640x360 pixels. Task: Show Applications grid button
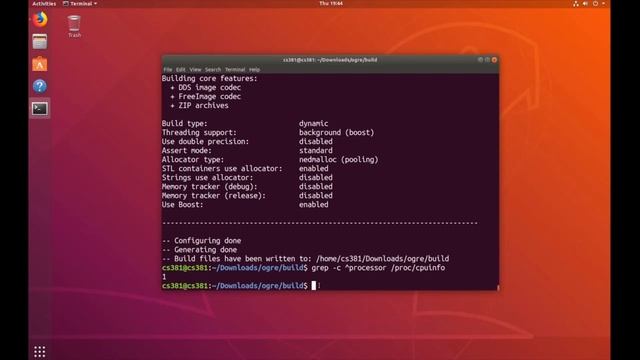click(40, 351)
